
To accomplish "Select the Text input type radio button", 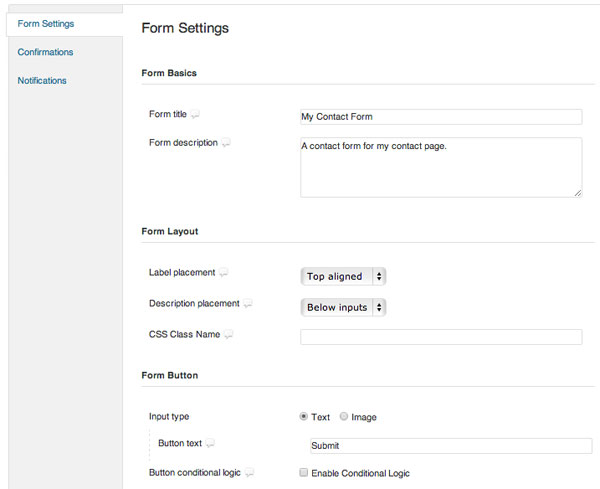I will (x=303, y=416).
